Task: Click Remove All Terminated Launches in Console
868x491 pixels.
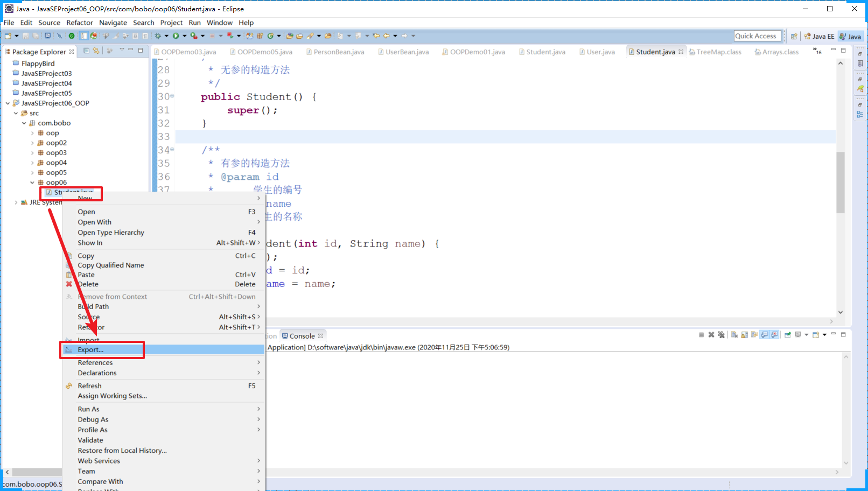Action: [721, 335]
